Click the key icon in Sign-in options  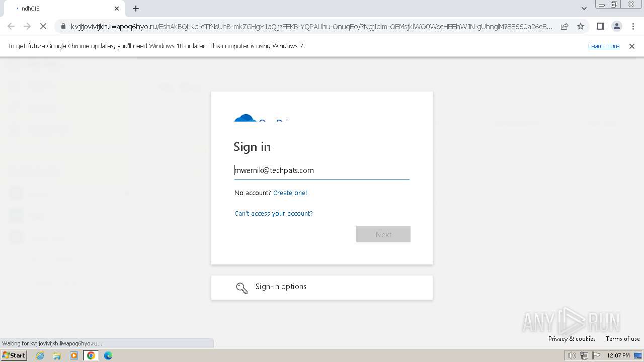click(x=242, y=288)
